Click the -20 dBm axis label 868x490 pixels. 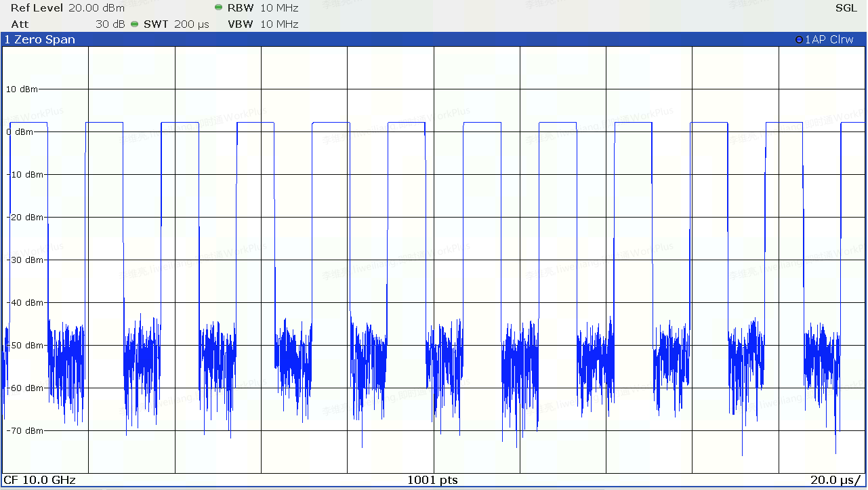coord(24,217)
